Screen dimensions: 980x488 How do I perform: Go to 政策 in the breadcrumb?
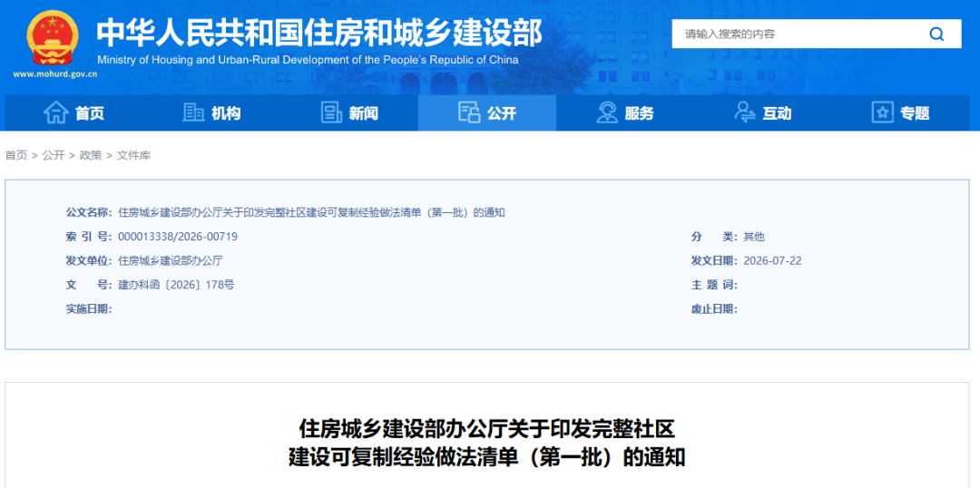pyautogui.click(x=91, y=156)
